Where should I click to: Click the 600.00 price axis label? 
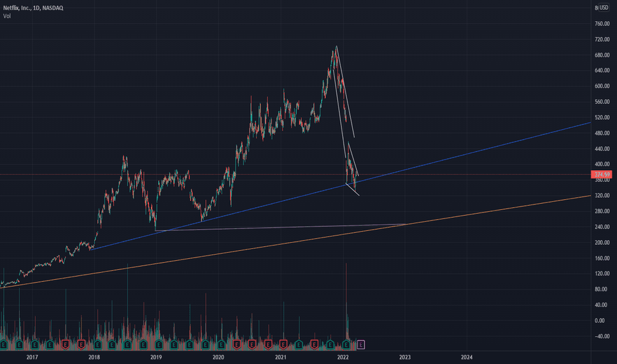(x=602, y=86)
